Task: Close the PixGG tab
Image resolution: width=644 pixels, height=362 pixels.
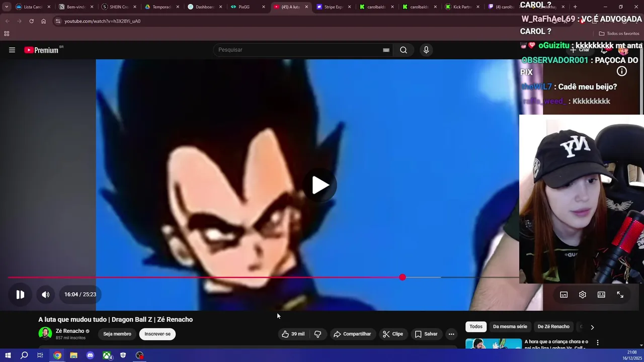Action: 264,7
